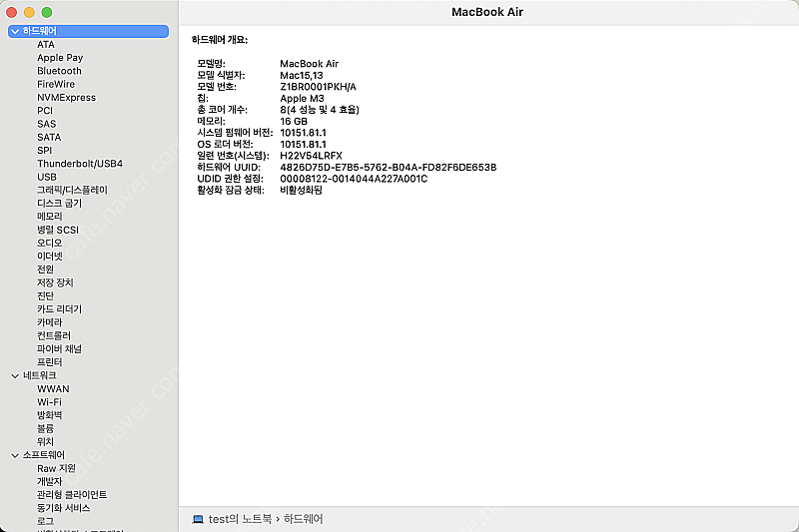The image size is (799, 532).
Task: Open the 이더넷 sidebar item
Action: [x=49, y=257]
